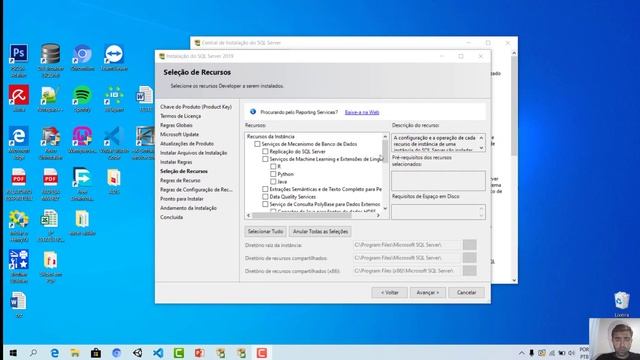Go to Instalar Arquivos de Instalação step
The height and width of the screenshot is (360, 640).
point(193,153)
